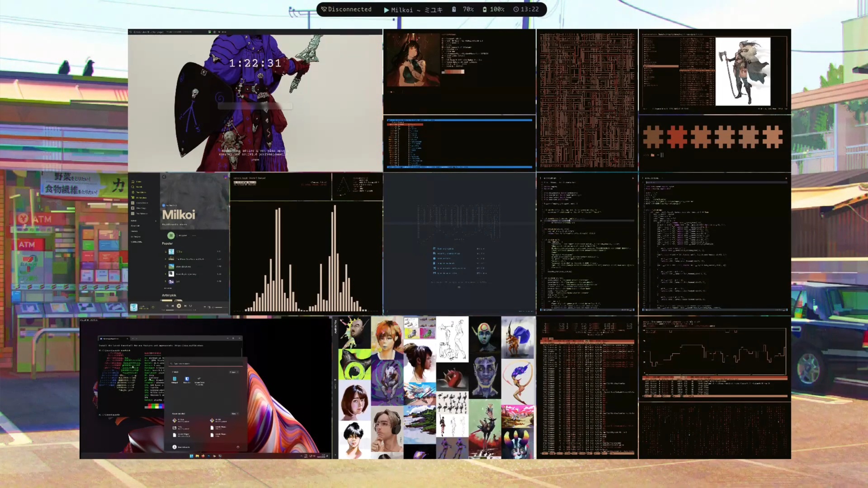Click the Windows Start icon in taskbar
868x488 pixels.
tap(192, 455)
